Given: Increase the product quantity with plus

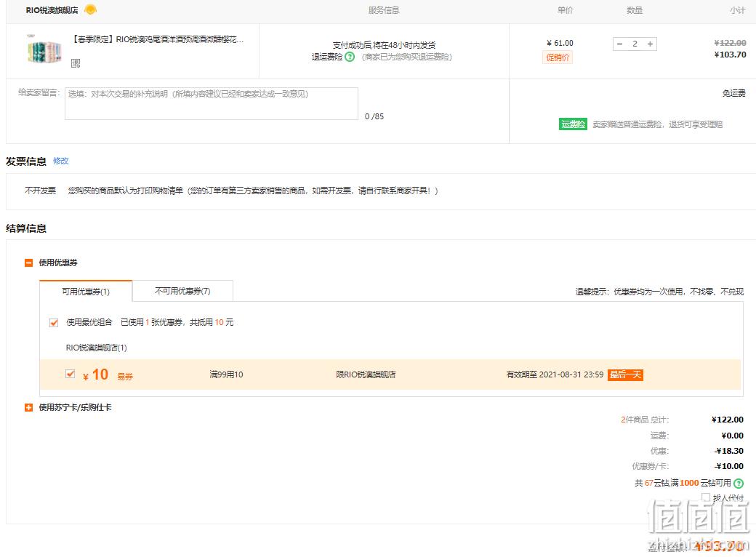Looking at the screenshot, I should coord(650,44).
